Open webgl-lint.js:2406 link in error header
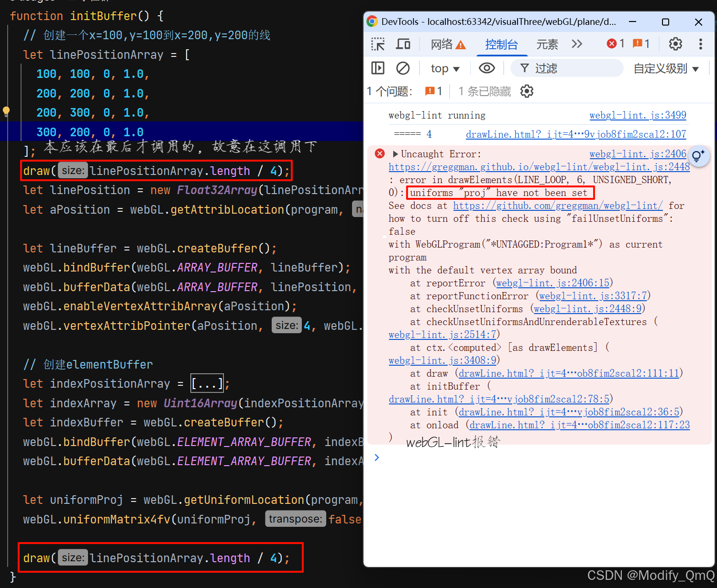 [x=638, y=154]
